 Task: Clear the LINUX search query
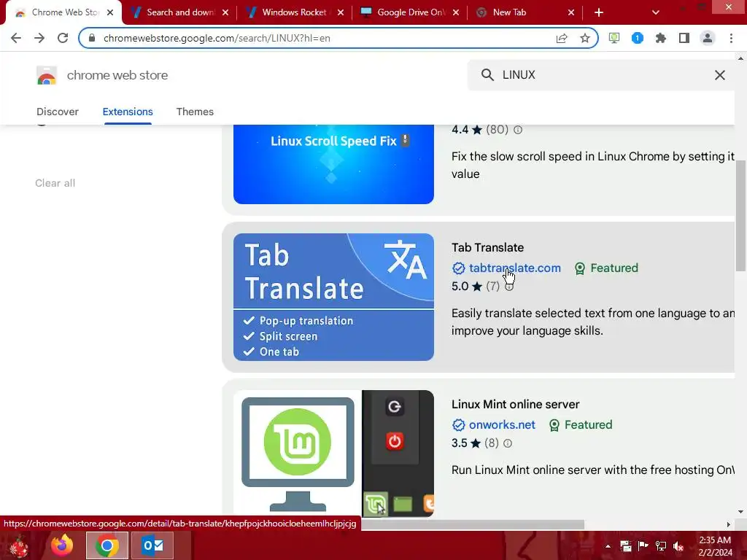point(720,75)
